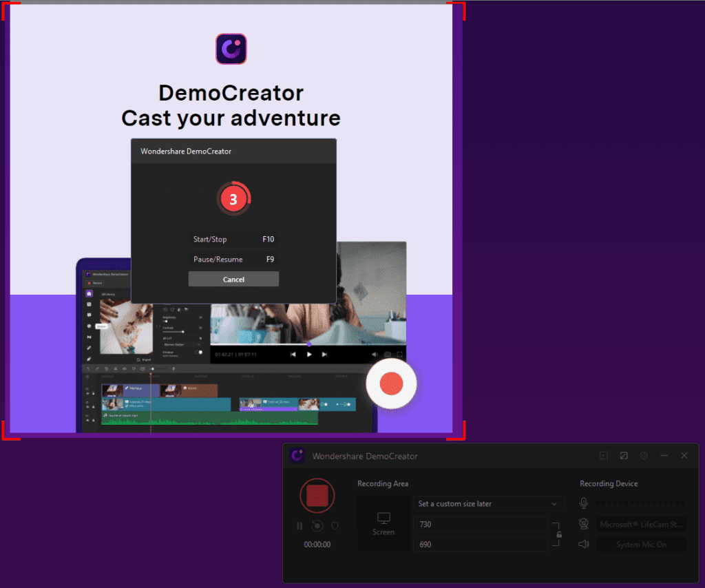705x588 pixels.
Task: Toggle the microphone icon in Recording Device
Action: click(584, 503)
